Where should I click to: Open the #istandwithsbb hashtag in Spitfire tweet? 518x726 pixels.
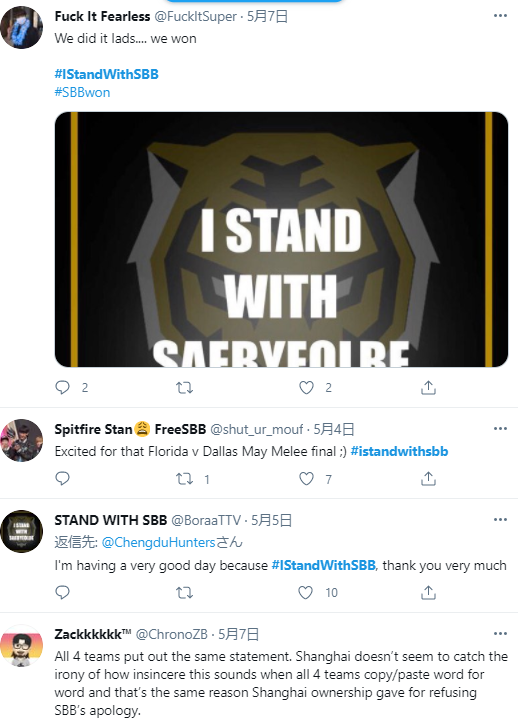click(x=399, y=451)
